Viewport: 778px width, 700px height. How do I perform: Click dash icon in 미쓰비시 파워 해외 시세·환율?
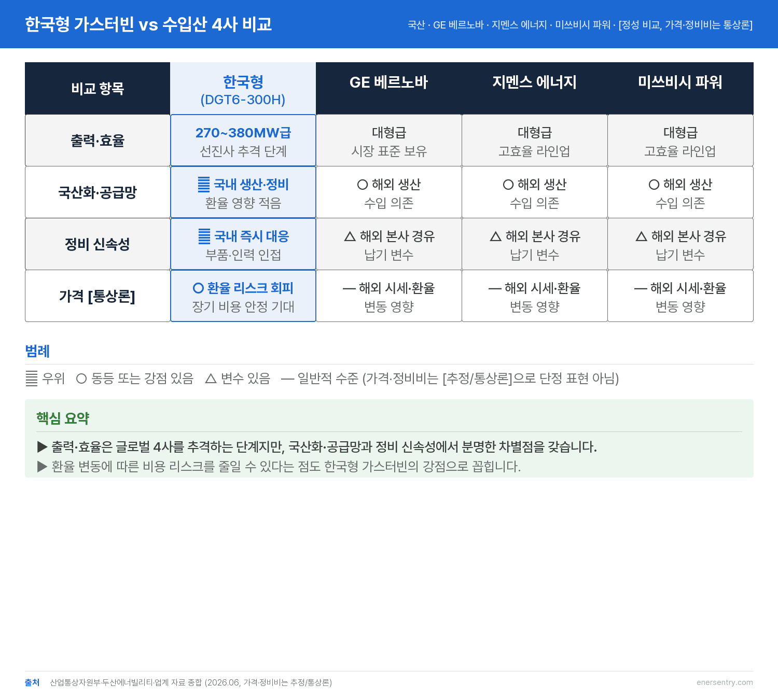(641, 288)
